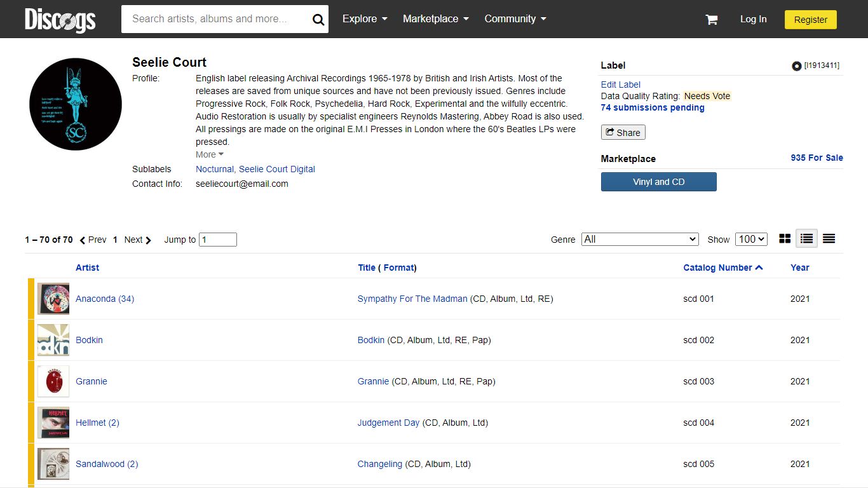Click the current page number 1 in pagination
Viewport: 868px width, 488px height.
point(115,240)
